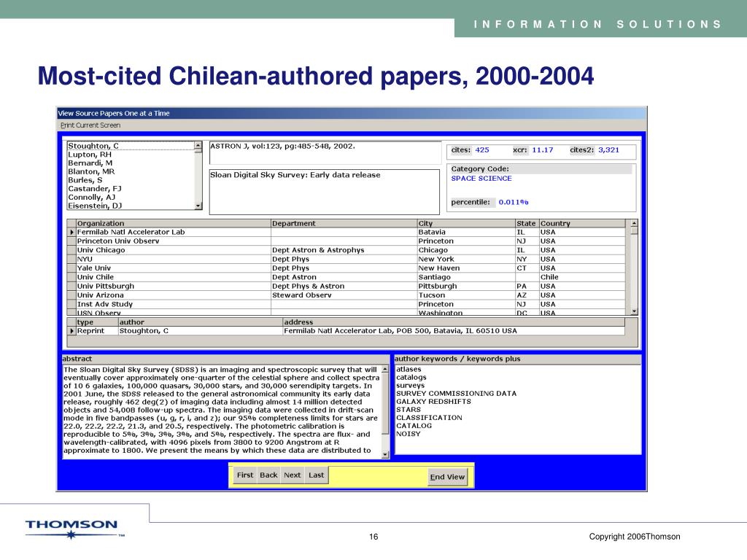Viewport: 747px width, 560px height.
Task: Select author Lupton, RH
Action: 131,155
